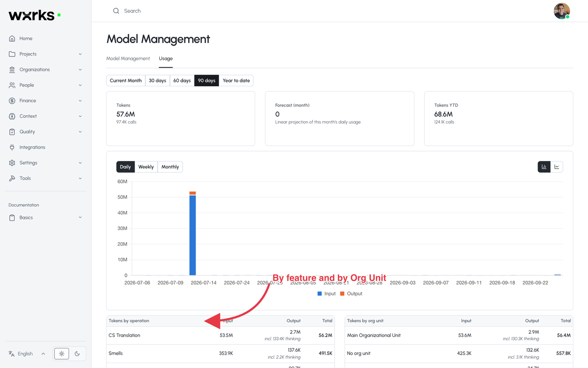The image size is (588, 368).
Task: Click the 557.8K total value
Action: (564, 353)
